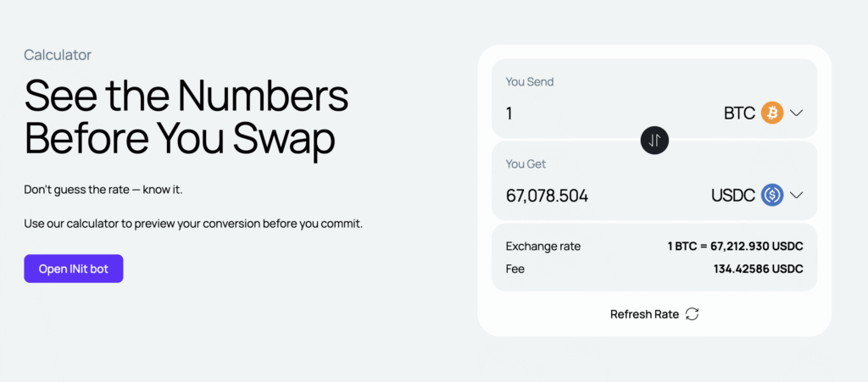The width and height of the screenshot is (868, 382).
Task: Swap currencies with the round arrows button
Action: point(654,141)
